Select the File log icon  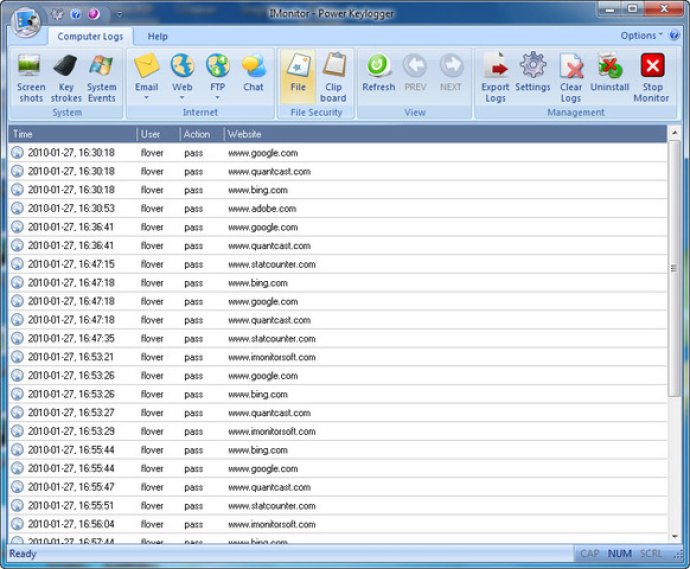298,66
